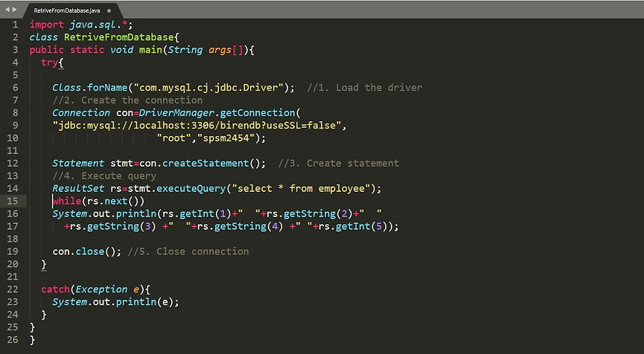Viewport: 644px width, 354px height.
Task: Click the next-tab right arrow
Action: pyautogui.click(x=14, y=10)
